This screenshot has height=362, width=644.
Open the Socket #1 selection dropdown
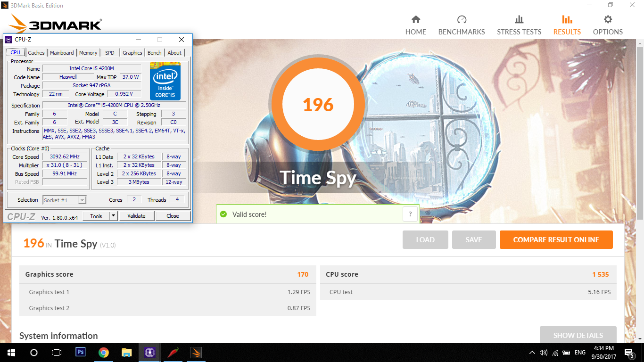(64, 200)
